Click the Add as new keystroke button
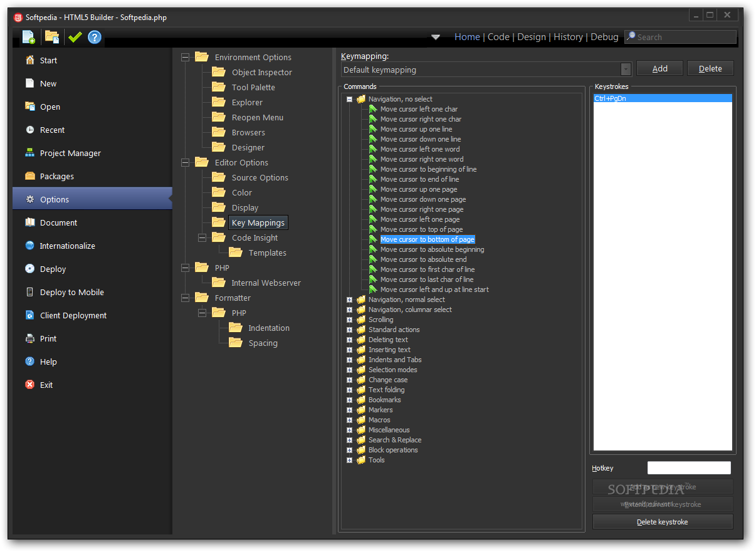Screen dimensions: 756x552 [x=663, y=487]
